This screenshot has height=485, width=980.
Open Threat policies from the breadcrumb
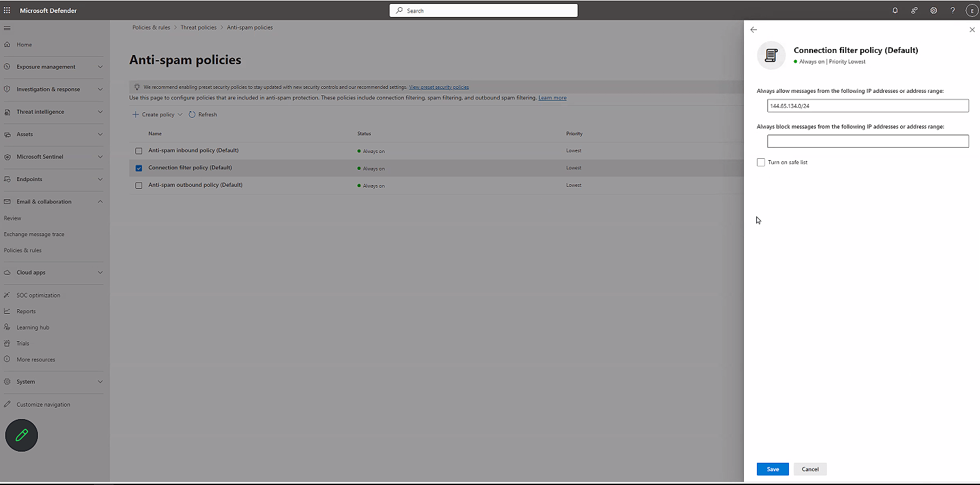pyautogui.click(x=198, y=27)
